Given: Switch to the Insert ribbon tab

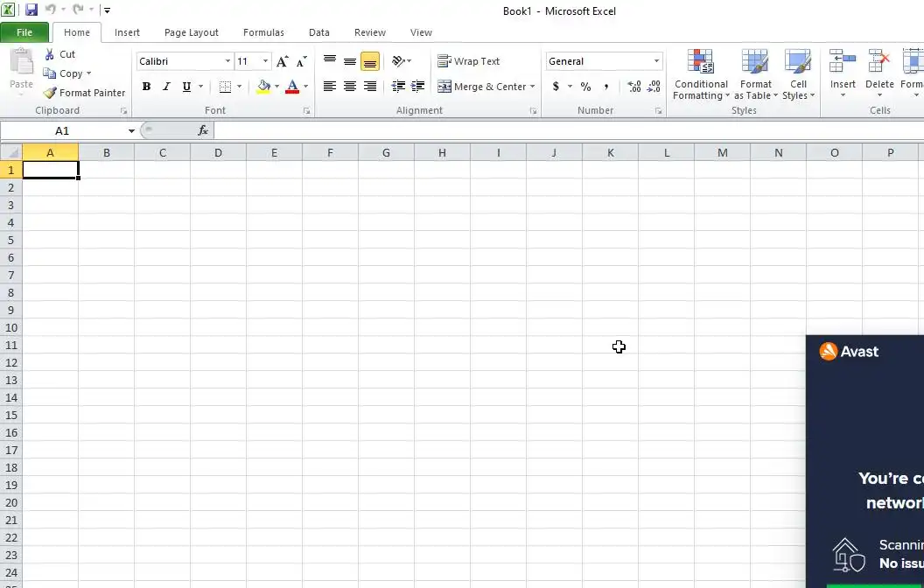Looking at the screenshot, I should click(x=127, y=32).
